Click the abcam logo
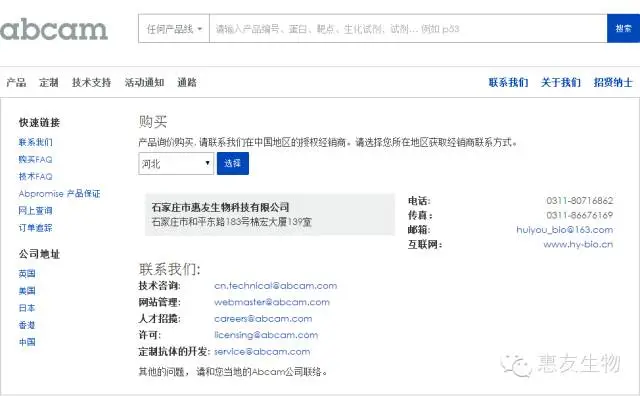Screen dimensions: 640x396 point(54,29)
